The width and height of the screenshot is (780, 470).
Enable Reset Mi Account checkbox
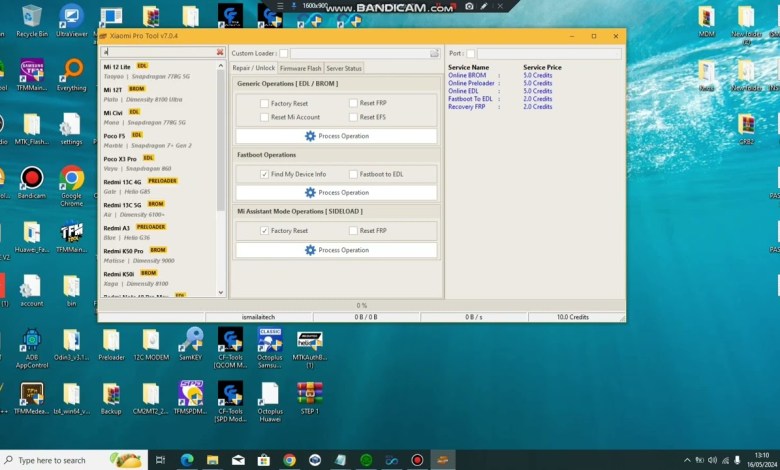click(264, 117)
